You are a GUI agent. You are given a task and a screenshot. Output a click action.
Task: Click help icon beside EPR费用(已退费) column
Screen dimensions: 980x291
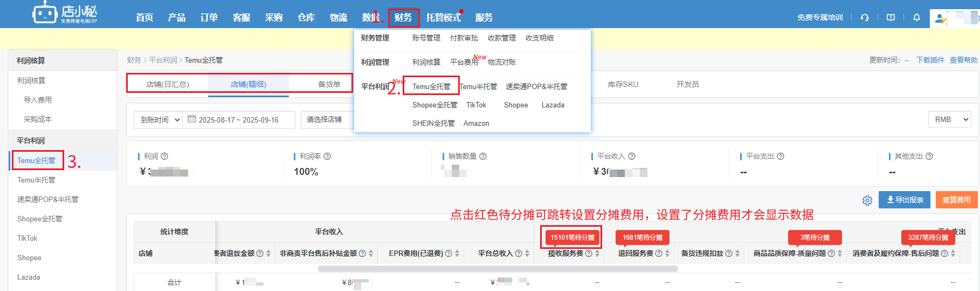coord(448,253)
